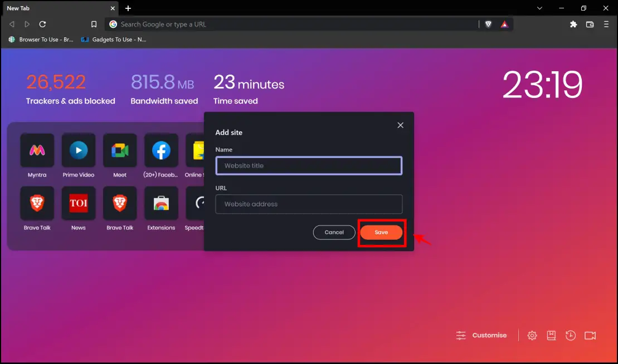Click Save in the Add site dialog

382,232
